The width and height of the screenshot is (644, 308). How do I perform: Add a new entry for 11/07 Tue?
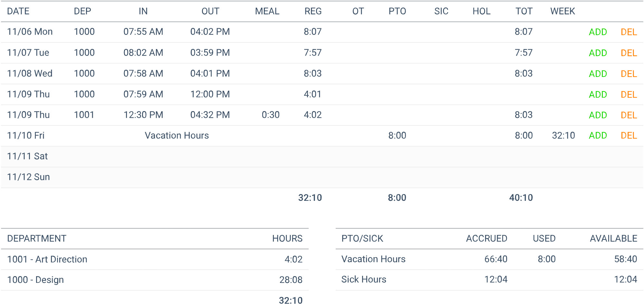pyautogui.click(x=598, y=52)
